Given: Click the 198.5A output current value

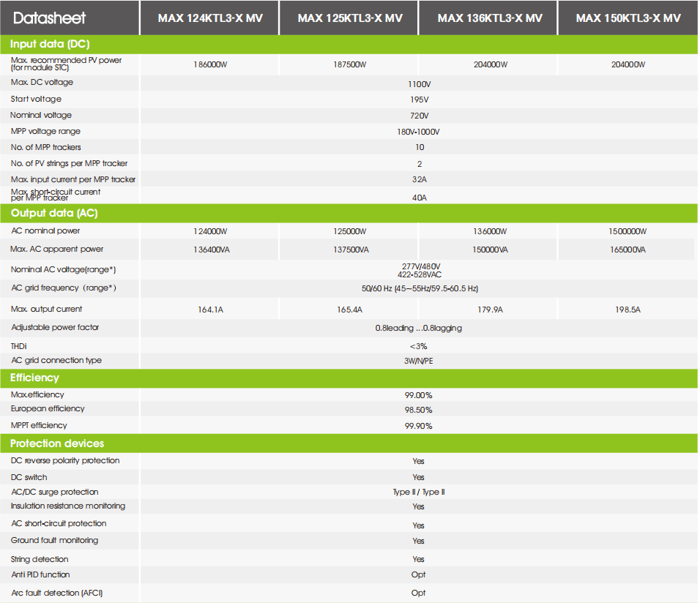Looking at the screenshot, I should pos(628,310).
